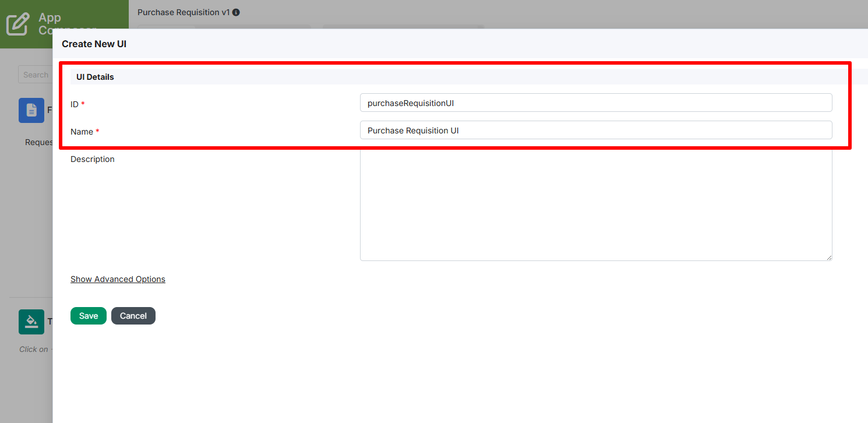Grab the Description textarea resize handle

828,257
